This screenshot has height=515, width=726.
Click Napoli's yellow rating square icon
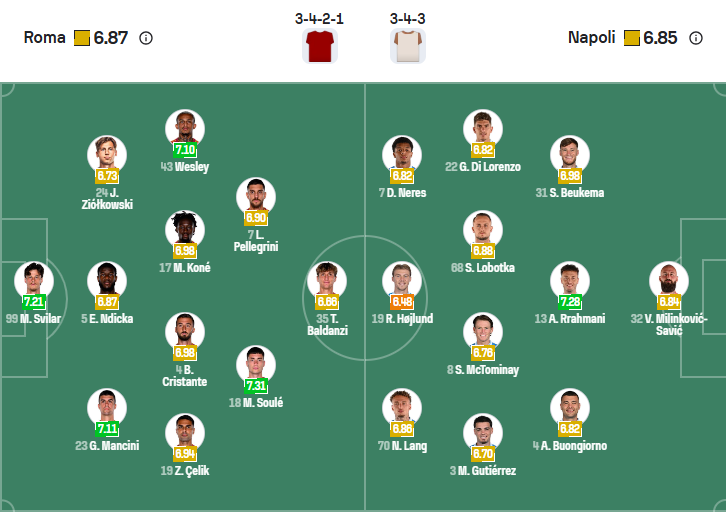pyautogui.click(x=631, y=38)
